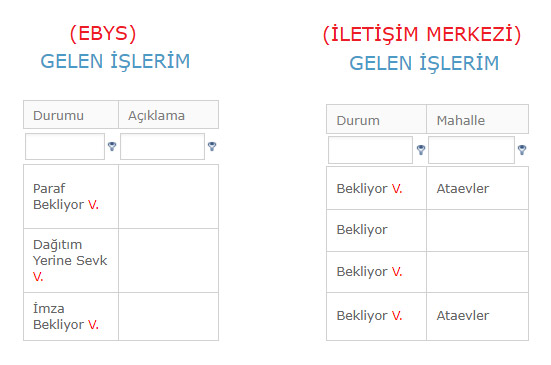This screenshot has width=551, height=365.
Task: Sort by the Açıklama column header
Action: pos(169,115)
